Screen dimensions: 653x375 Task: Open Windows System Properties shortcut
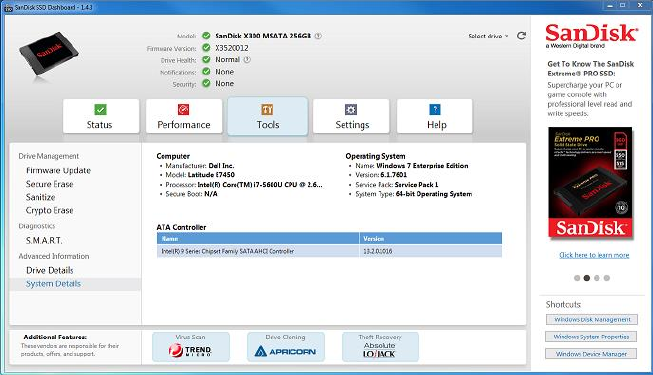point(591,337)
